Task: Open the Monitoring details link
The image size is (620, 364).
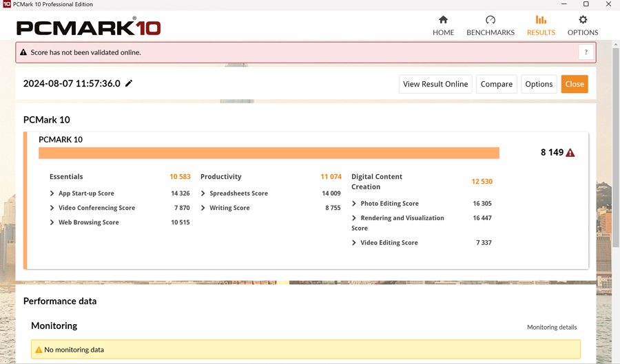Action: tap(552, 327)
